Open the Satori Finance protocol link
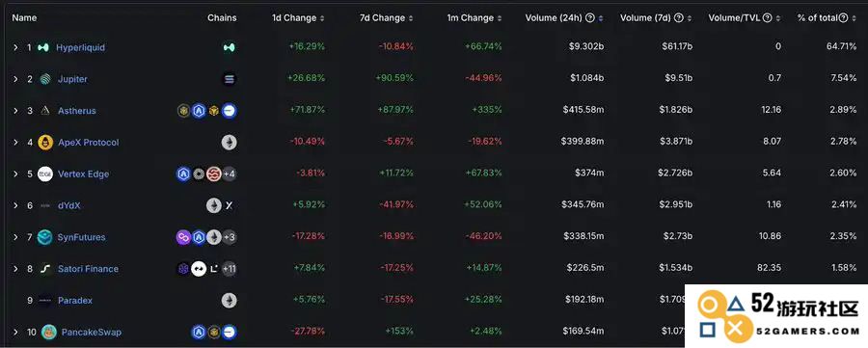The image size is (868, 348). [x=88, y=269]
